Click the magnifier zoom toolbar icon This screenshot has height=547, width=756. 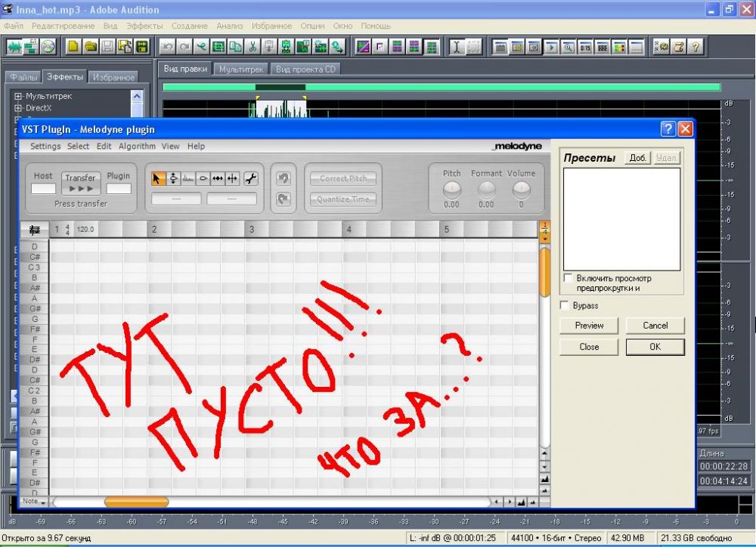click(569, 47)
